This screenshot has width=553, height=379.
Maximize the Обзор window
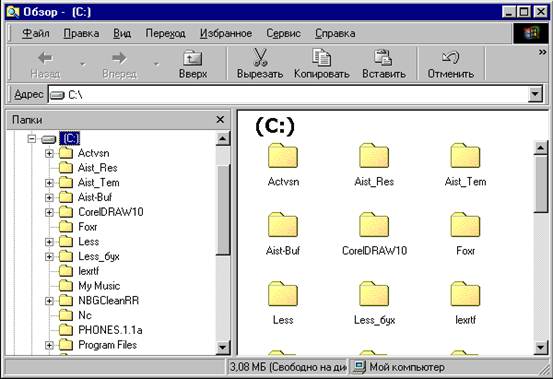pyautogui.click(x=523, y=12)
